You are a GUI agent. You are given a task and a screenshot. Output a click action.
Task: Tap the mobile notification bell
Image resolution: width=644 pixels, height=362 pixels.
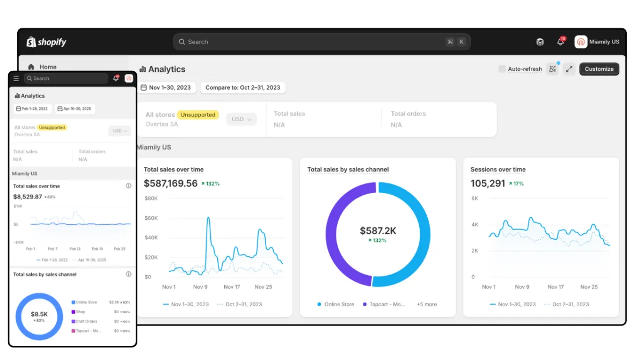coord(115,78)
